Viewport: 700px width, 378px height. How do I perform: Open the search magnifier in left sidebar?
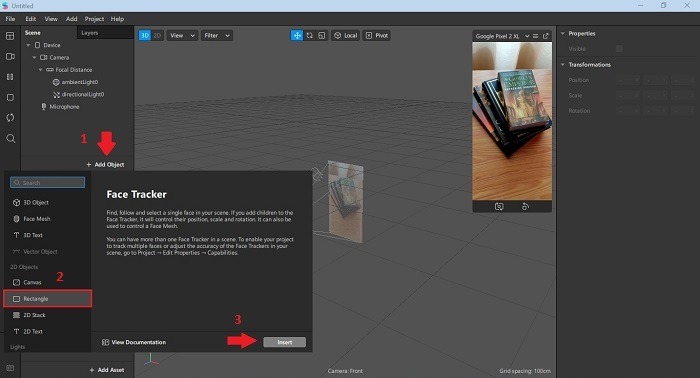click(11, 138)
